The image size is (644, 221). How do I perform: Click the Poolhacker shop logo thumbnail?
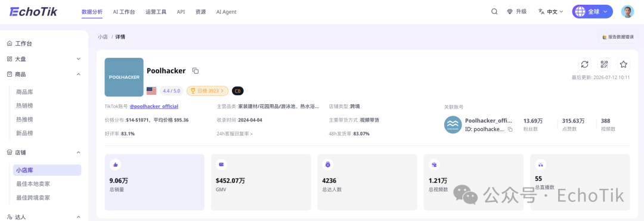point(124,77)
